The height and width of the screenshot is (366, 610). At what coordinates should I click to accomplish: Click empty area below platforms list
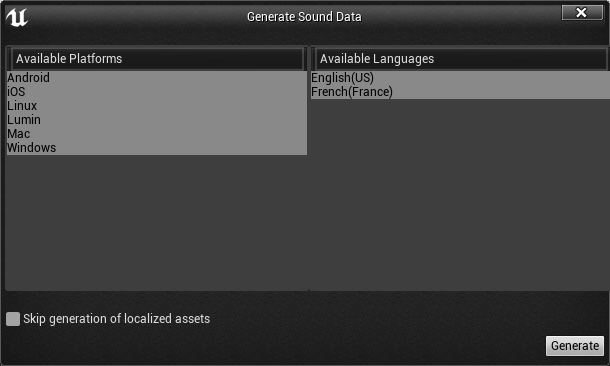(157, 222)
